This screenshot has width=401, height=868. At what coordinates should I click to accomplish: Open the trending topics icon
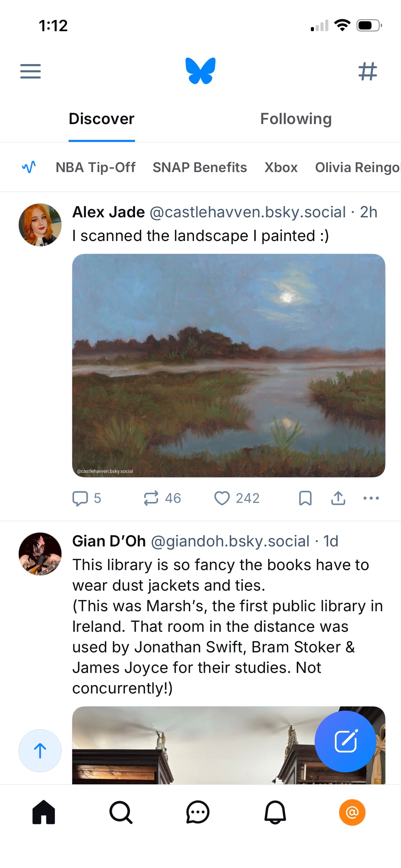[29, 167]
